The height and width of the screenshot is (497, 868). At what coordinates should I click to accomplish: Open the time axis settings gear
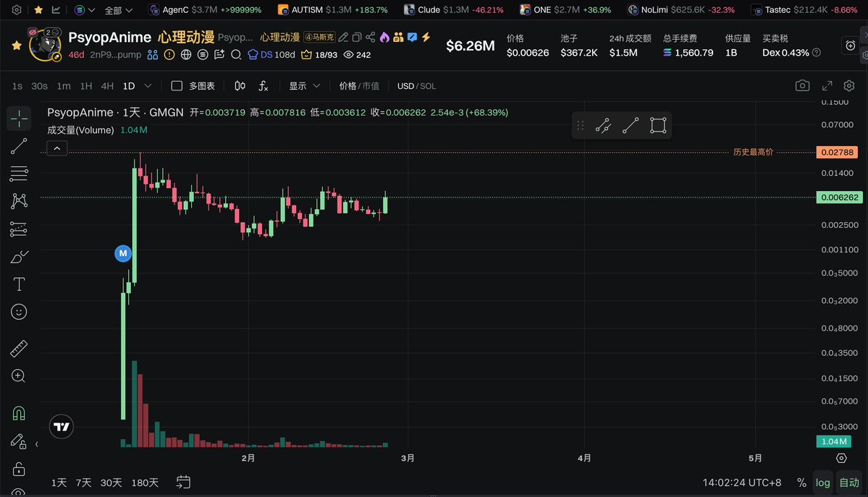(841, 458)
